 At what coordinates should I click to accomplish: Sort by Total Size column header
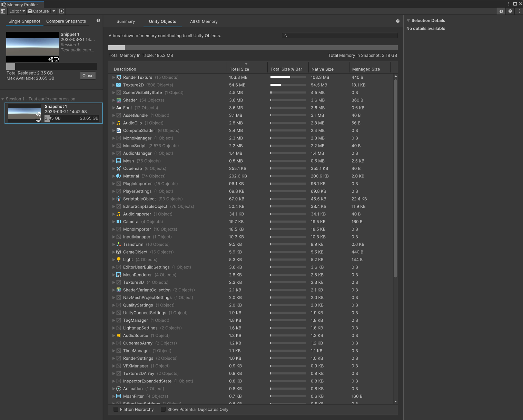tap(247, 67)
